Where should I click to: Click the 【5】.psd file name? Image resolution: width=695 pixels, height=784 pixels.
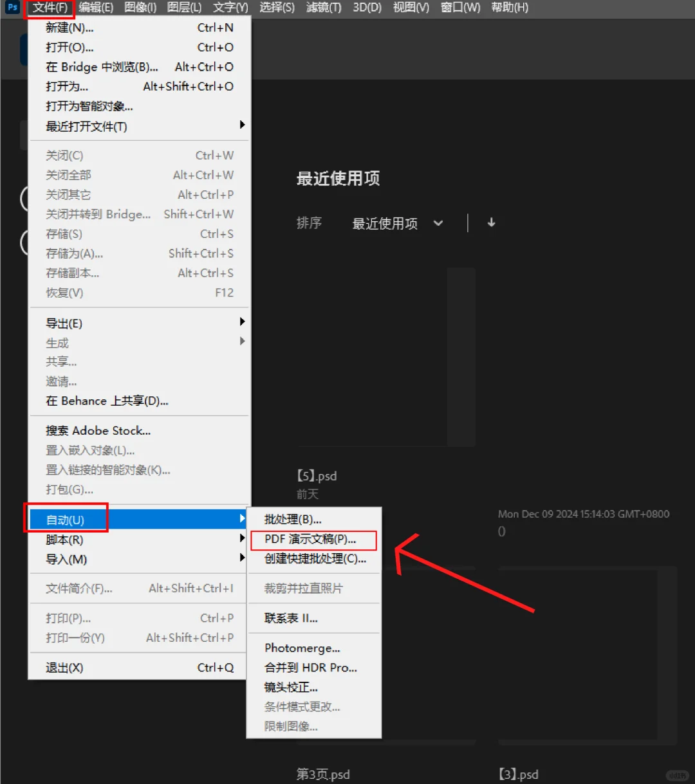pyautogui.click(x=317, y=476)
